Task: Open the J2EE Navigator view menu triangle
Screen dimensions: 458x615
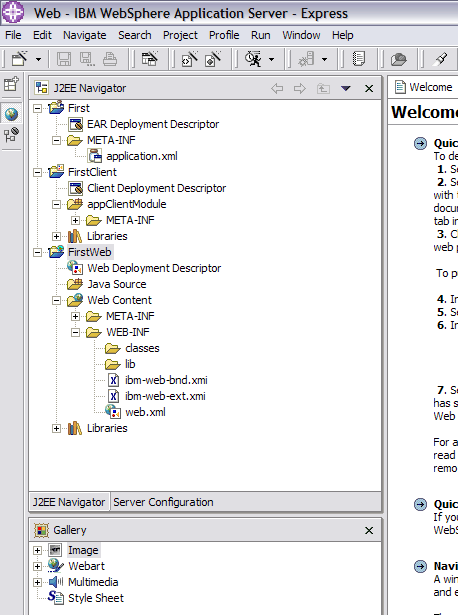Action: coord(345,88)
